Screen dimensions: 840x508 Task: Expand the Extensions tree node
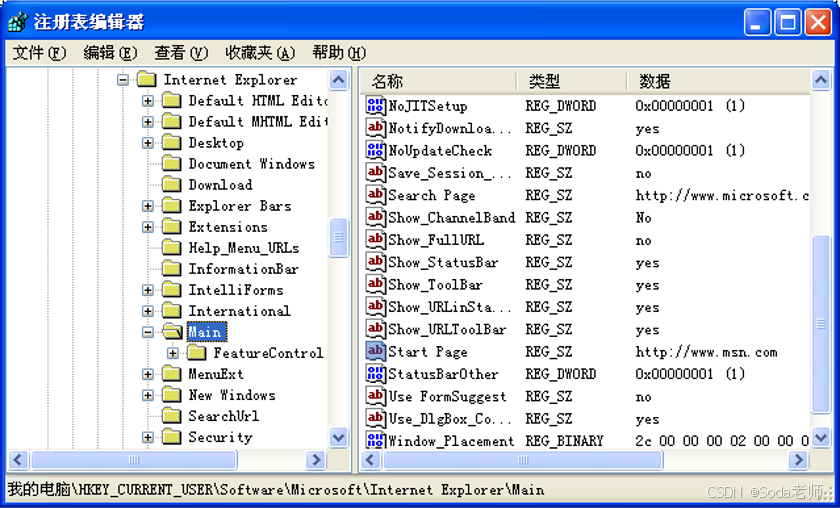click(148, 227)
